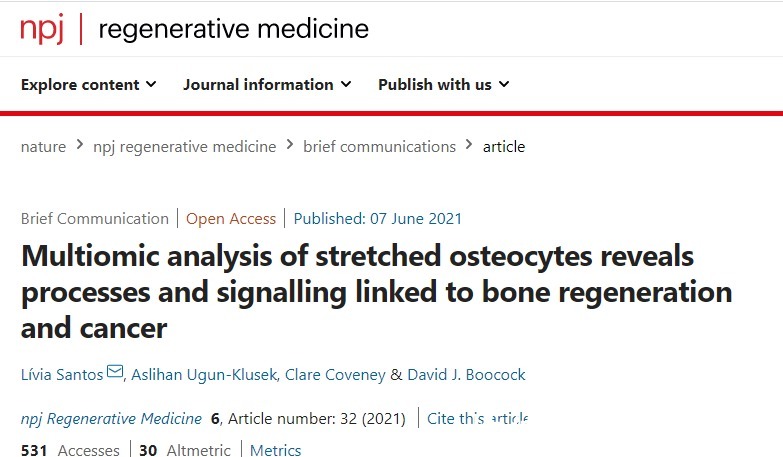Image resolution: width=783 pixels, height=457 pixels.
Task: Click the Cite this article link
Action: tap(477, 418)
